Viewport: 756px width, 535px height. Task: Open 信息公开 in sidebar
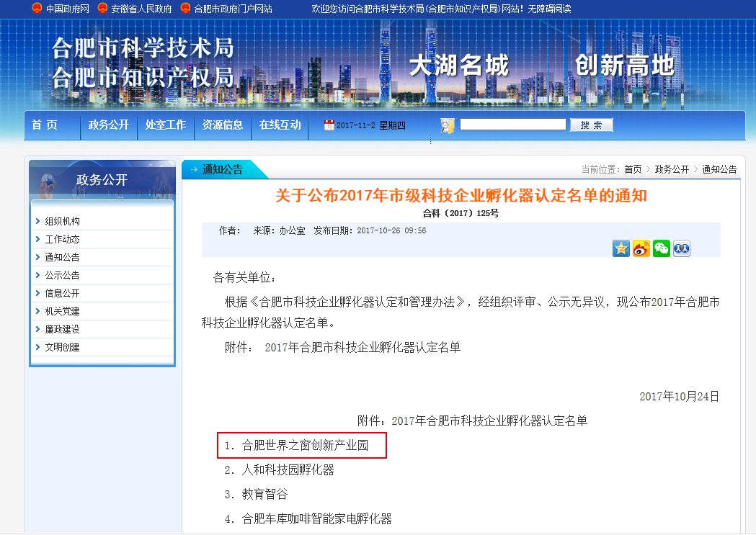pyautogui.click(x=62, y=293)
